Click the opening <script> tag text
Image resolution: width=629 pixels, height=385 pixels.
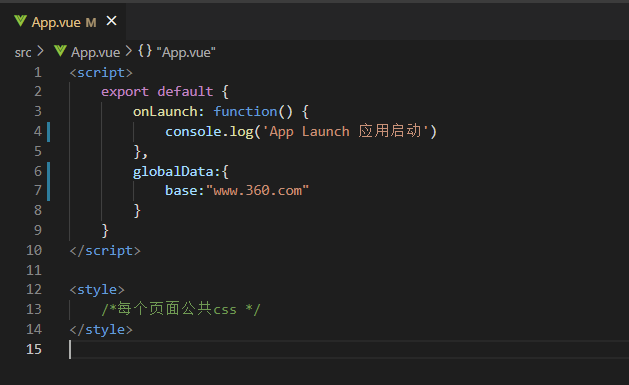(101, 73)
